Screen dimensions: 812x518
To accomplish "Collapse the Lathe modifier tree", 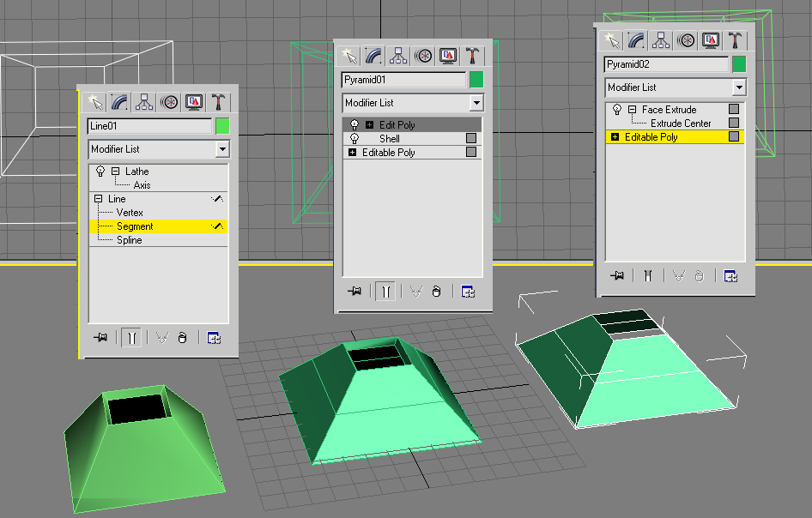I will click(x=116, y=172).
